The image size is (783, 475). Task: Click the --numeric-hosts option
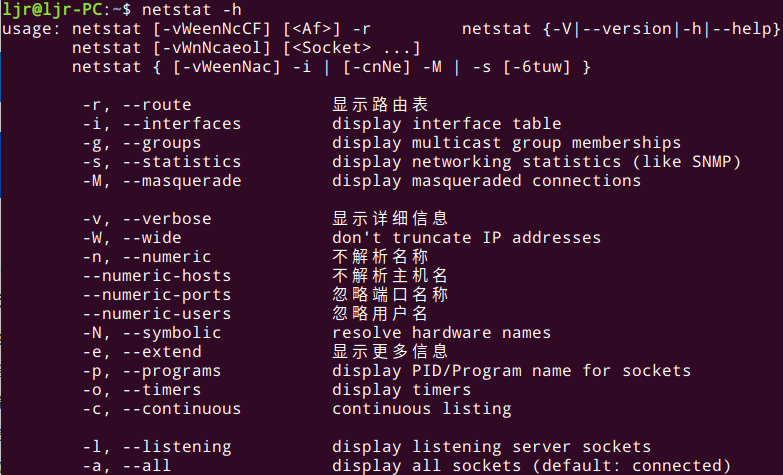(157, 276)
